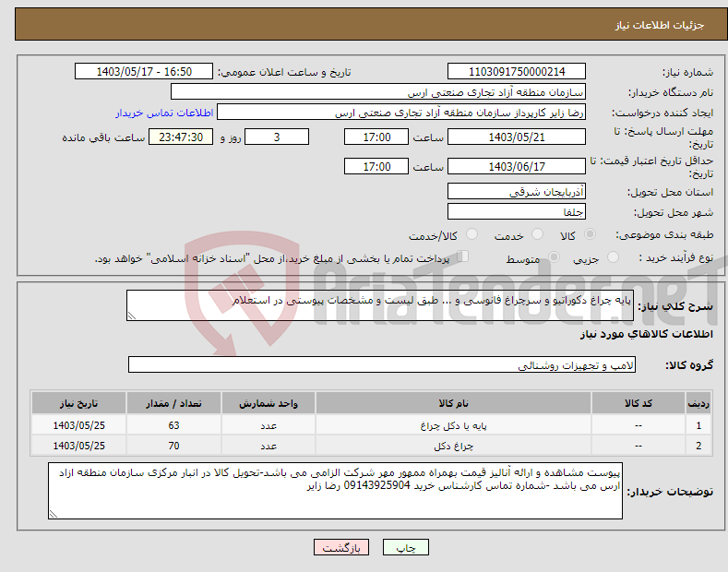Viewport: 728px width, 572px height.
Task: Select the کالا/خدمت radio button
Action: 471,234
